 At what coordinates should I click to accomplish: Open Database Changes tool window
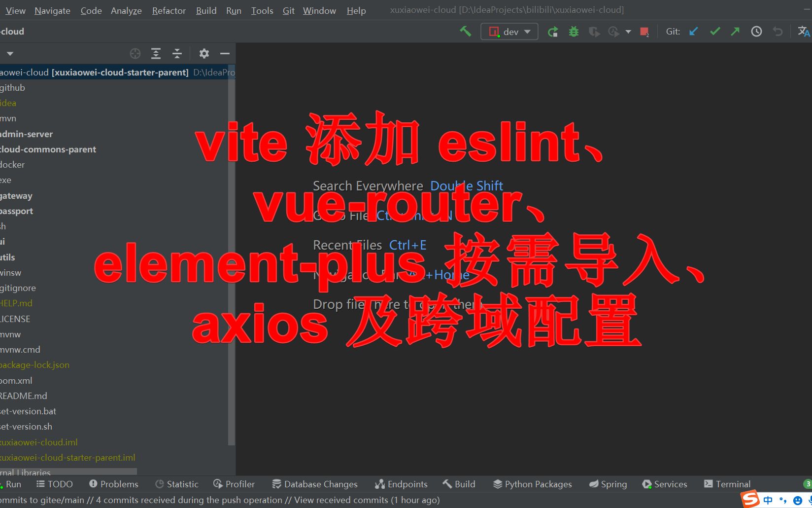tap(315, 484)
